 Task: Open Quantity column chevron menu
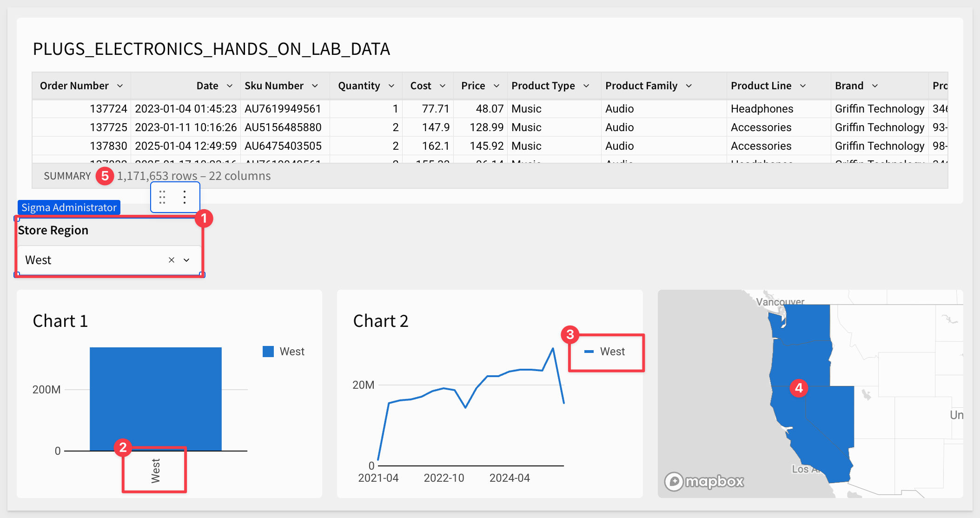click(x=391, y=86)
